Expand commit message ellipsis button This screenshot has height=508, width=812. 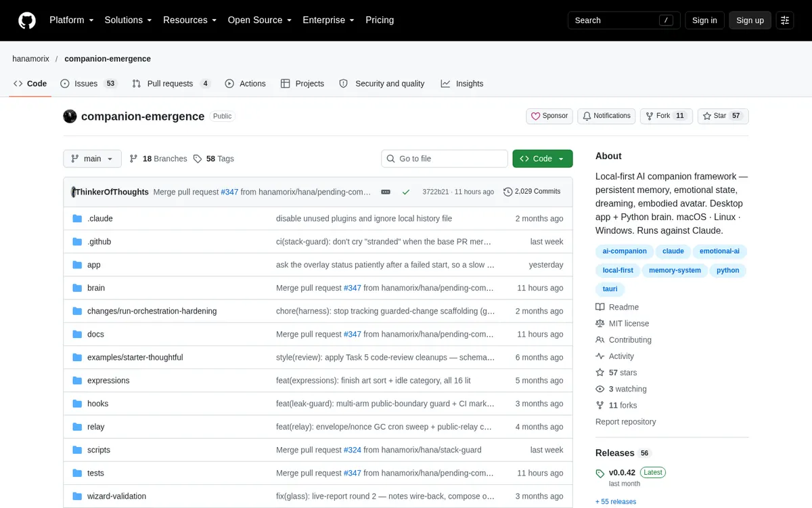point(386,192)
